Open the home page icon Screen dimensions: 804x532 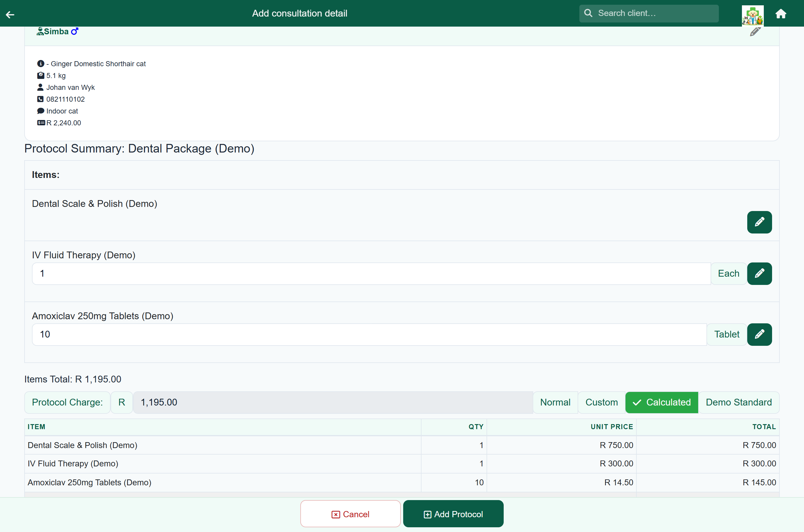point(781,14)
